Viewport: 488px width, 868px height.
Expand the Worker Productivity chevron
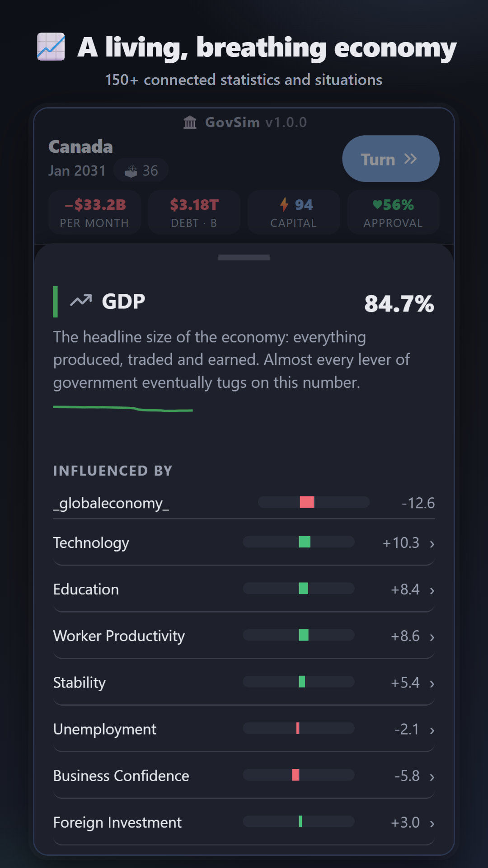point(432,637)
